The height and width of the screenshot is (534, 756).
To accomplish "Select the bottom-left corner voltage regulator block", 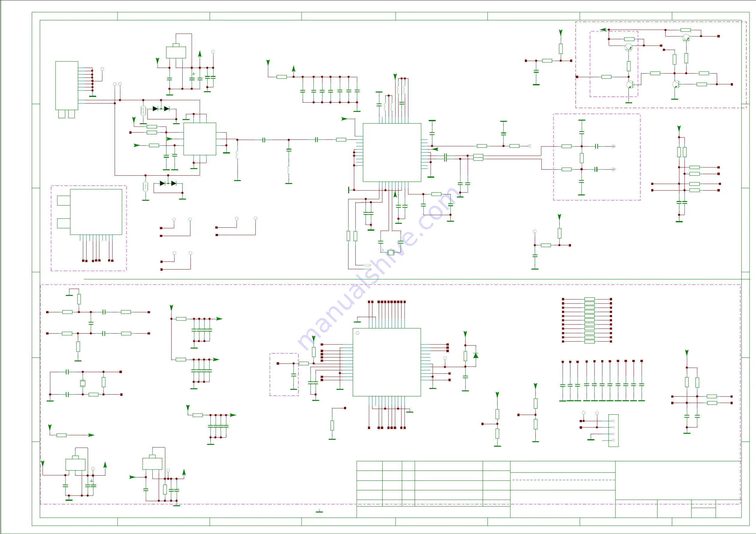I will (75, 465).
